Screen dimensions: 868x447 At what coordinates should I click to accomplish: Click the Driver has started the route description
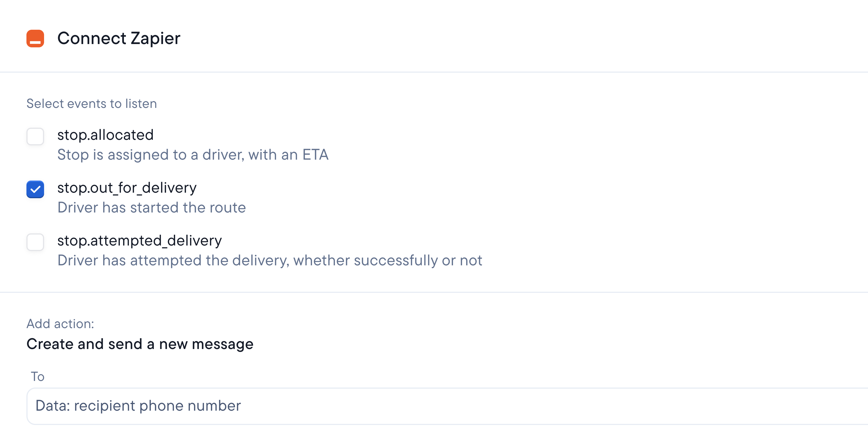(152, 208)
